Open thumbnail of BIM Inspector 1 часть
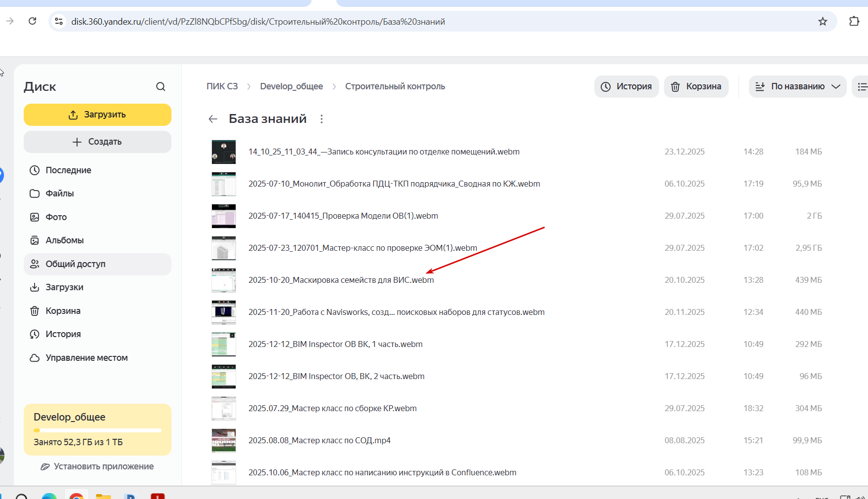The image size is (868, 499). [x=224, y=345]
